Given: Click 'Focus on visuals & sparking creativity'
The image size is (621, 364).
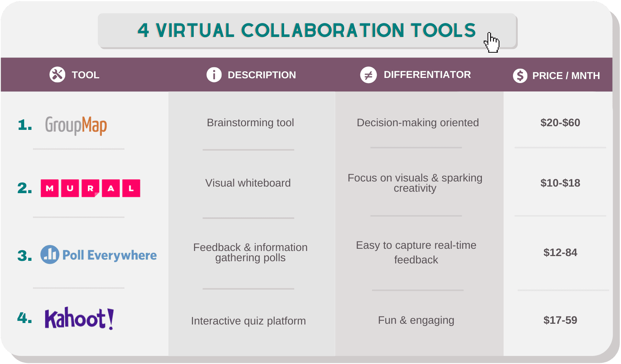Looking at the screenshot, I should pyautogui.click(x=415, y=183).
